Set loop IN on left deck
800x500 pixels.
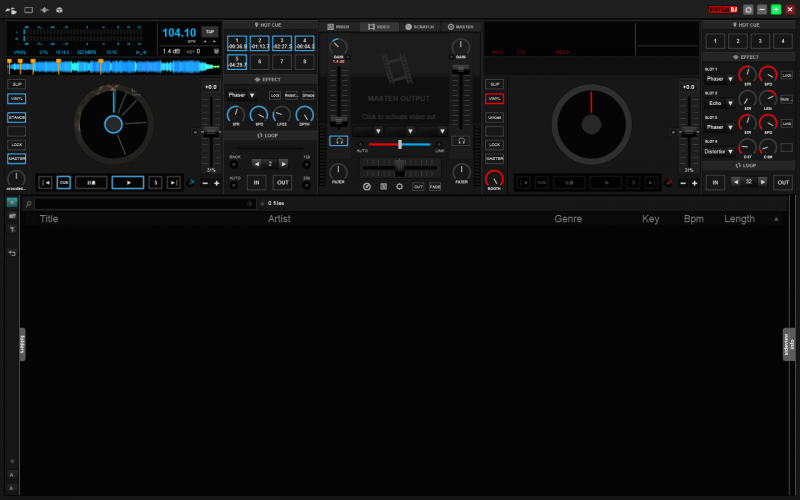click(x=257, y=182)
